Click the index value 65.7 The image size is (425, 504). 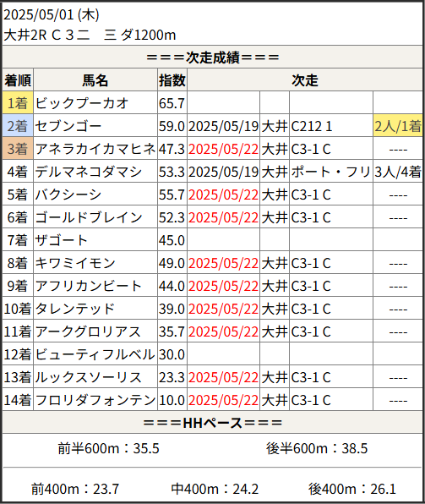tap(172, 103)
